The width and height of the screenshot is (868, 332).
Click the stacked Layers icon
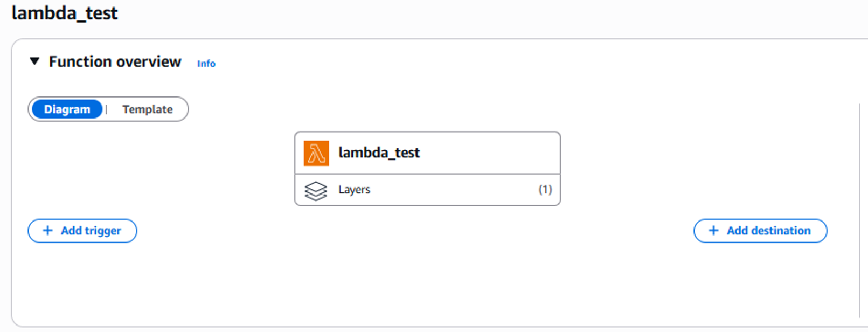316,190
